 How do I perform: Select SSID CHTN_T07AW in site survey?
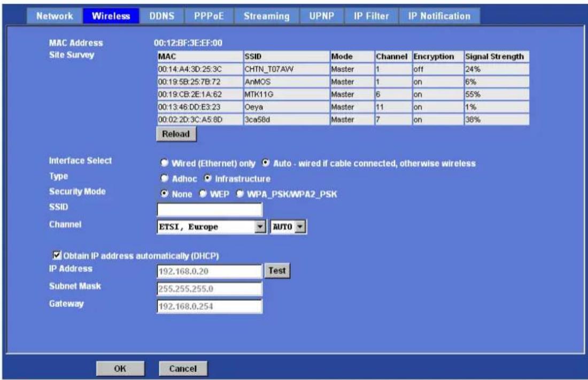tap(287, 69)
